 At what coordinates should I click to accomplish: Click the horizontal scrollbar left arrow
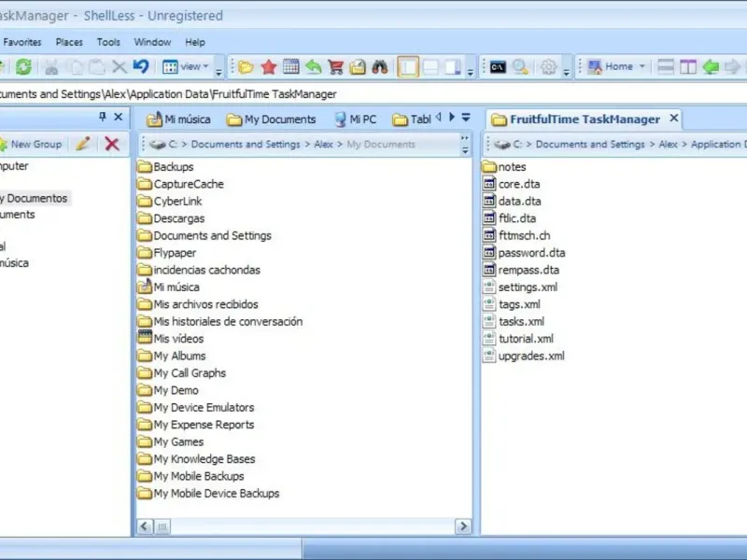145,526
